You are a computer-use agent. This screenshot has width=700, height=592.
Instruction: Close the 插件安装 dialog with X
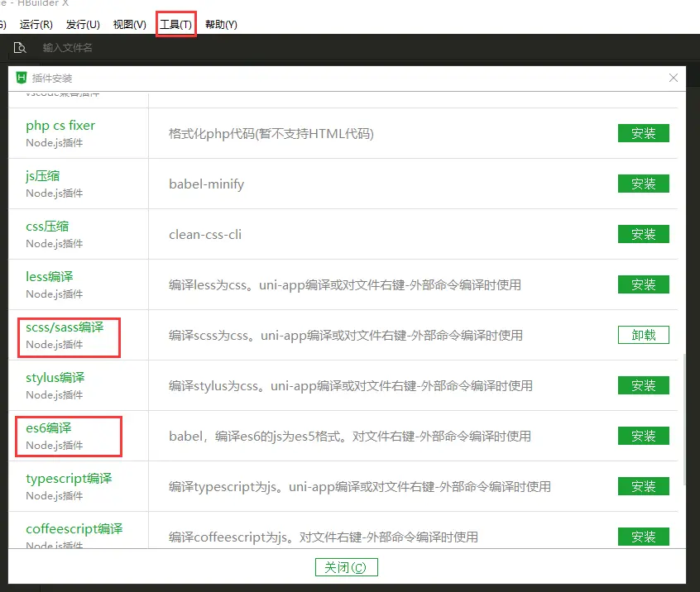pyautogui.click(x=674, y=78)
